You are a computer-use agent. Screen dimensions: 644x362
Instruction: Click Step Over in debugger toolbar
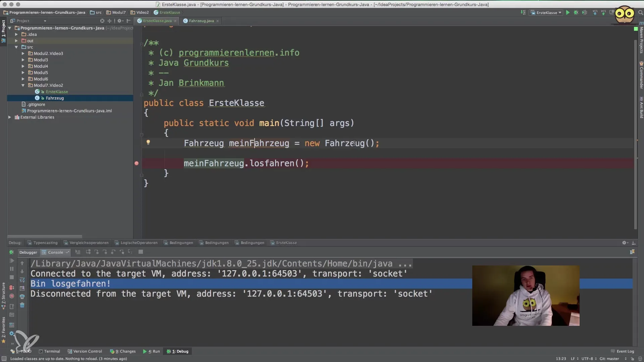point(88,252)
